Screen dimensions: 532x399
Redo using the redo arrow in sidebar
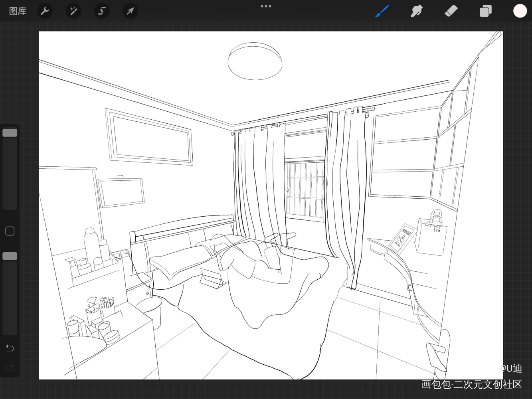point(10,367)
